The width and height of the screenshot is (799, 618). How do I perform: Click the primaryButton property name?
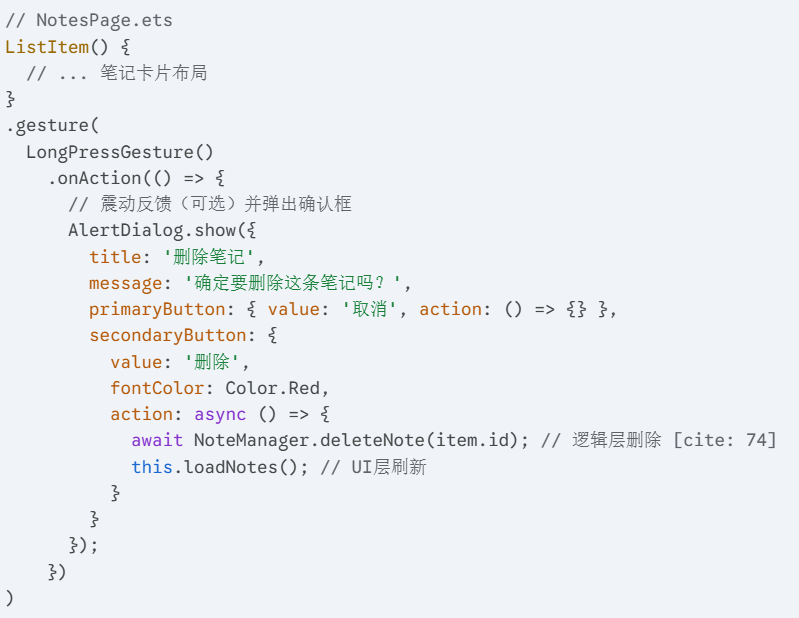(x=157, y=309)
